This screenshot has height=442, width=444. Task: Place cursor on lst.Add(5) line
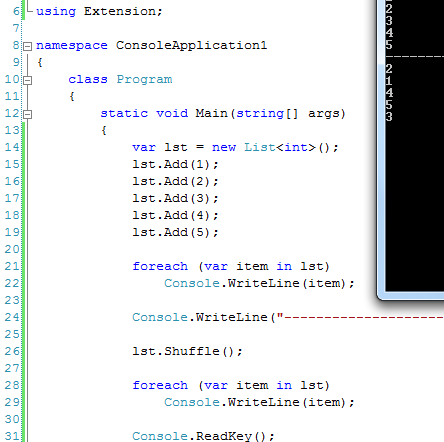(x=175, y=232)
